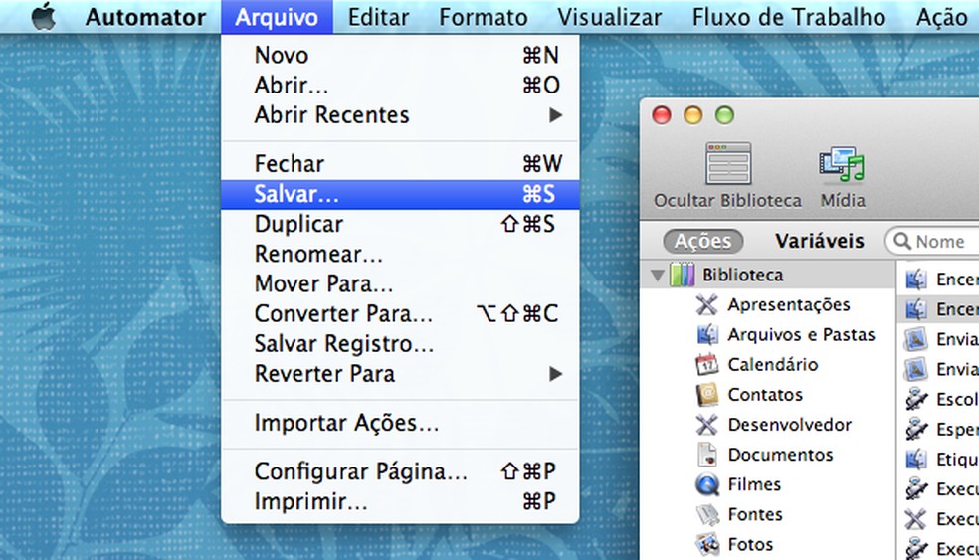
Task: Click the Fontes category icon
Action: coord(708,515)
